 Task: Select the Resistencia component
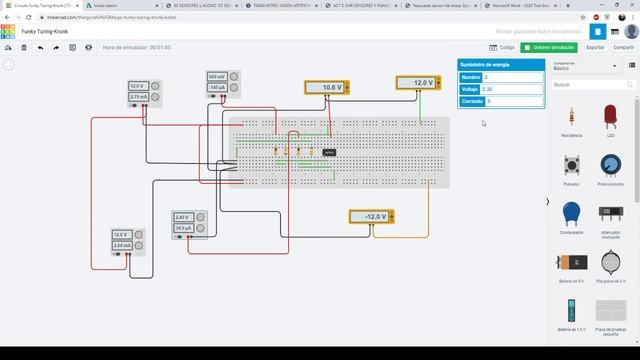[x=571, y=121]
